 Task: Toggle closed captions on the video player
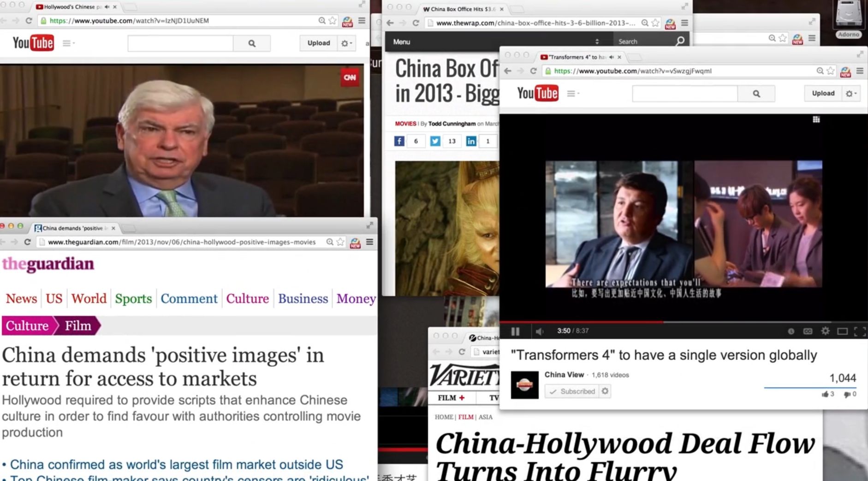pyautogui.click(x=808, y=331)
